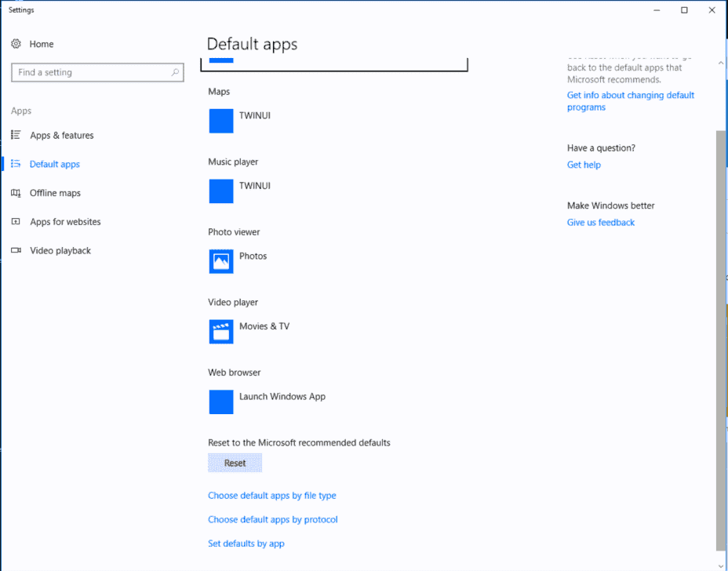Click the Give us feedback link
The image size is (728, 571).
(x=600, y=222)
